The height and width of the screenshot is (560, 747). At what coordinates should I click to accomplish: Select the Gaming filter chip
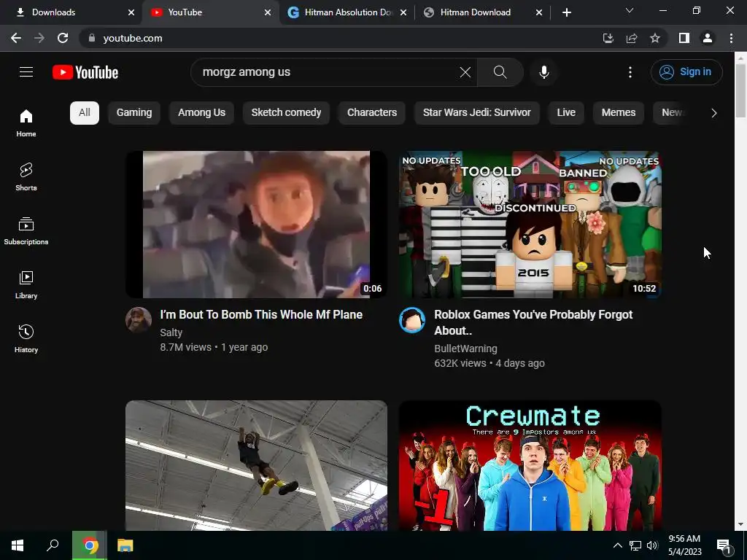134,113
